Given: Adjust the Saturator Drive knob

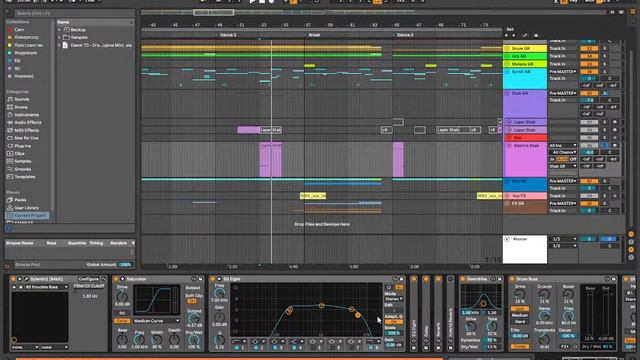Looking at the screenshot, I should (122, 297).
